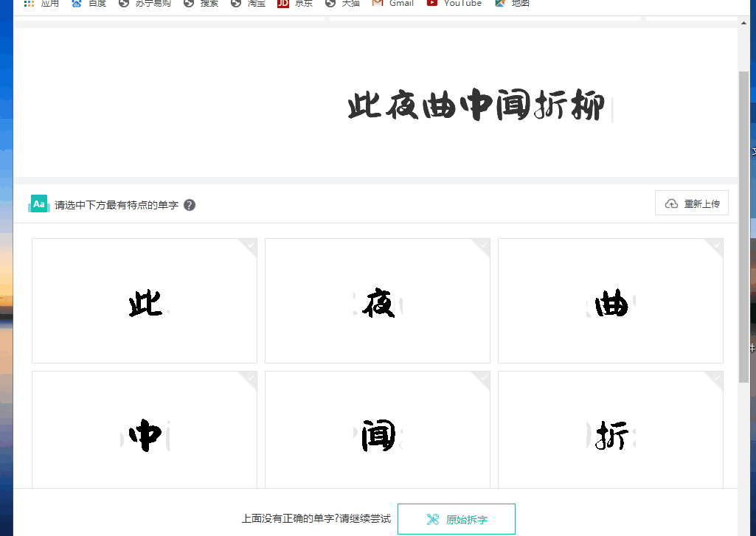The image size is (756, 536).
Task: Open the 天猫 bookmark
Action: (x=330, y=3)
